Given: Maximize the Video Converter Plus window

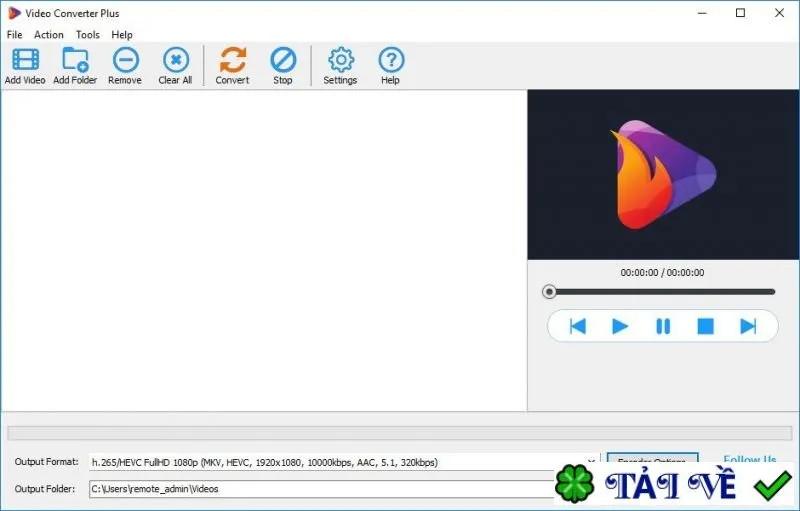Looking at the screenshot, I should tap(740, 13).
